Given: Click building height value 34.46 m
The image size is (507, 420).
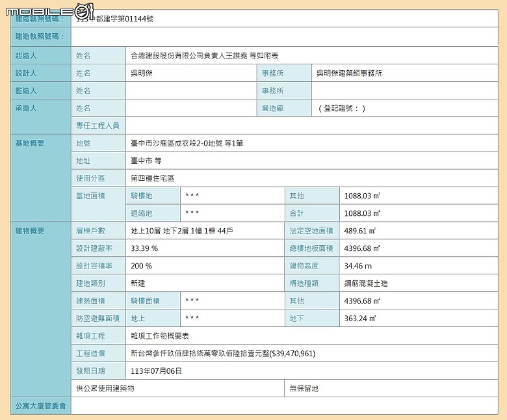Looking at the screenshot, I should click(x=358, y=266).
